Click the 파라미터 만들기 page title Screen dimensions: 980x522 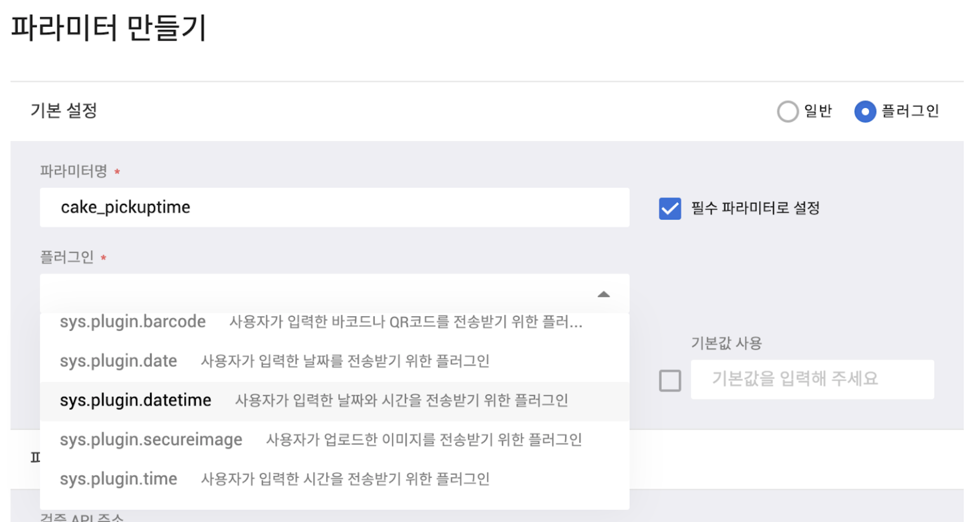click(x=109, y=28)
